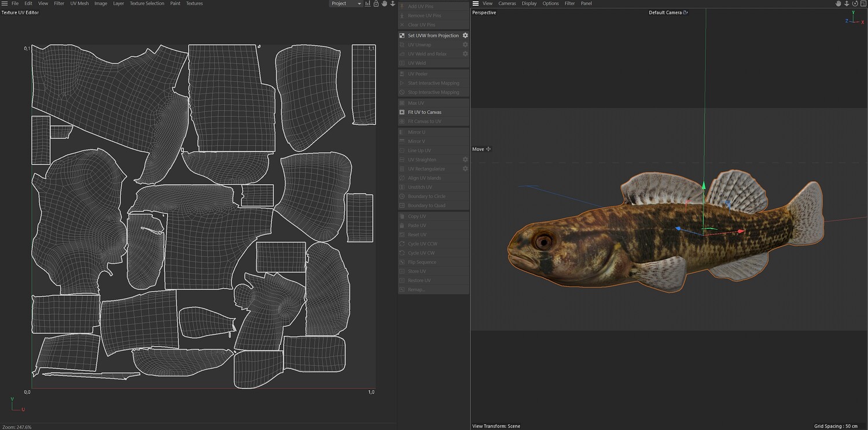Click the gear icon beside Set UVW from Projection
The width and height of the screenshot is (868, 430).
[465, 35]
